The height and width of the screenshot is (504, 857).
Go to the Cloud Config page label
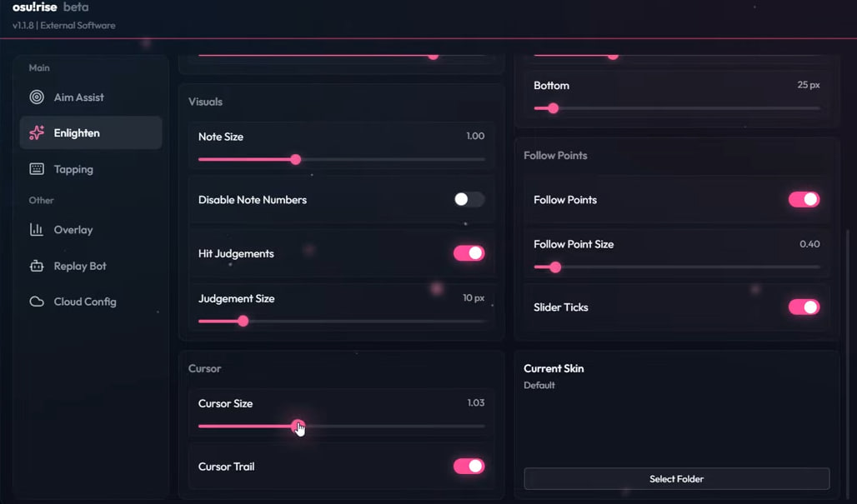[85, 302]
